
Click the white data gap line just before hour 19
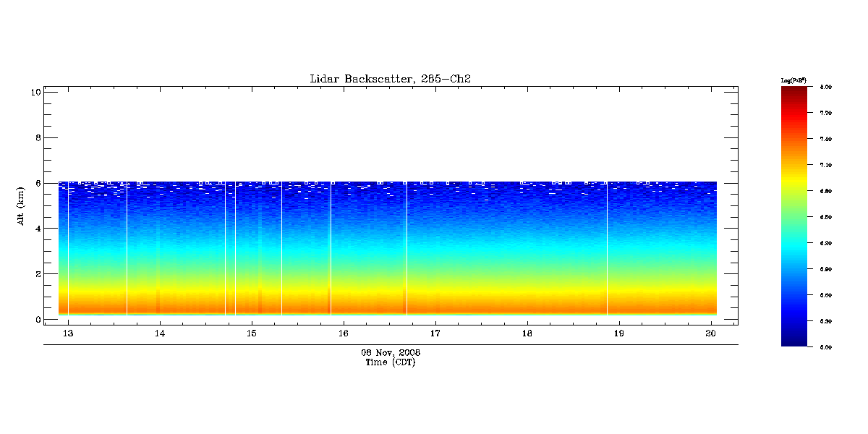point(607,248)
